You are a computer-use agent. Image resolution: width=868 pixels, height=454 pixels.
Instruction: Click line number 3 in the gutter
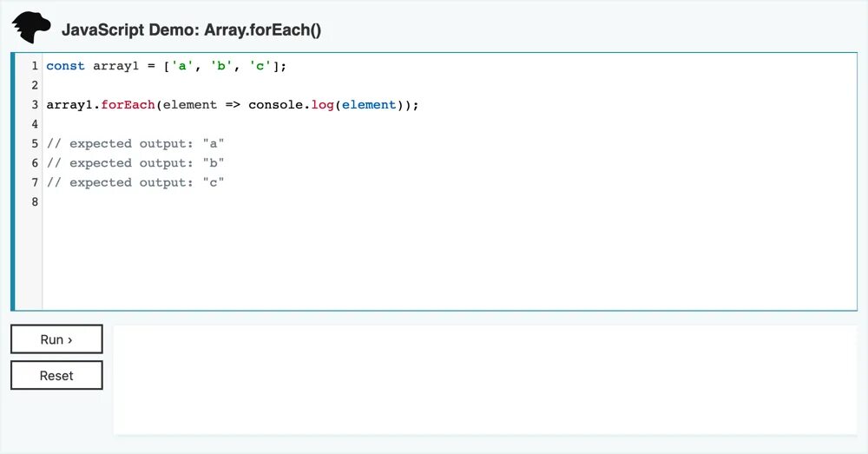pos(35,105)
